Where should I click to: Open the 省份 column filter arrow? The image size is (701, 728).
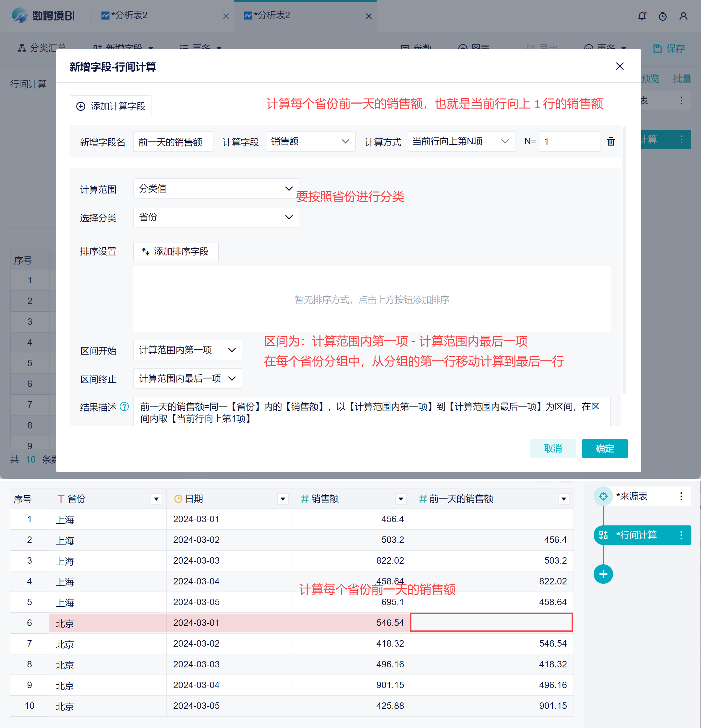point(156,499)
